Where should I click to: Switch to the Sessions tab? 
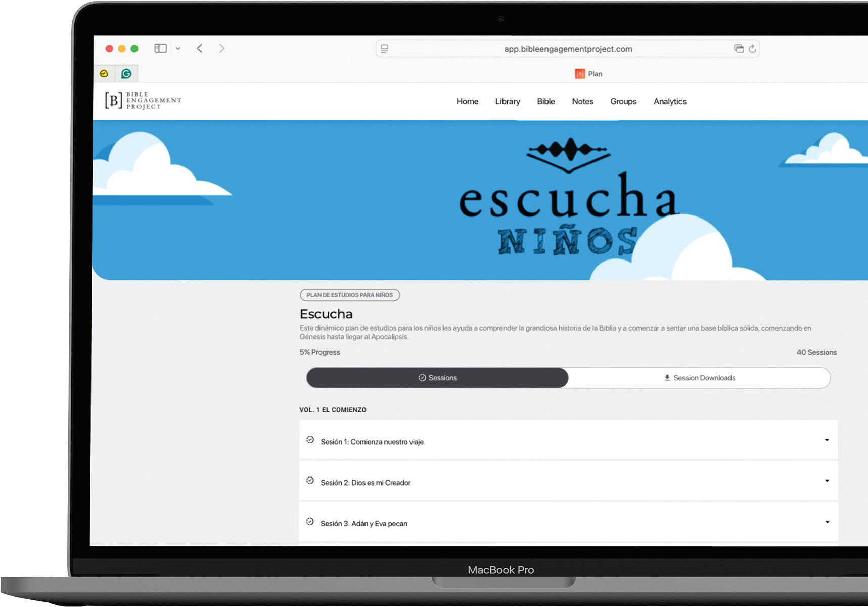coord(437,378)
